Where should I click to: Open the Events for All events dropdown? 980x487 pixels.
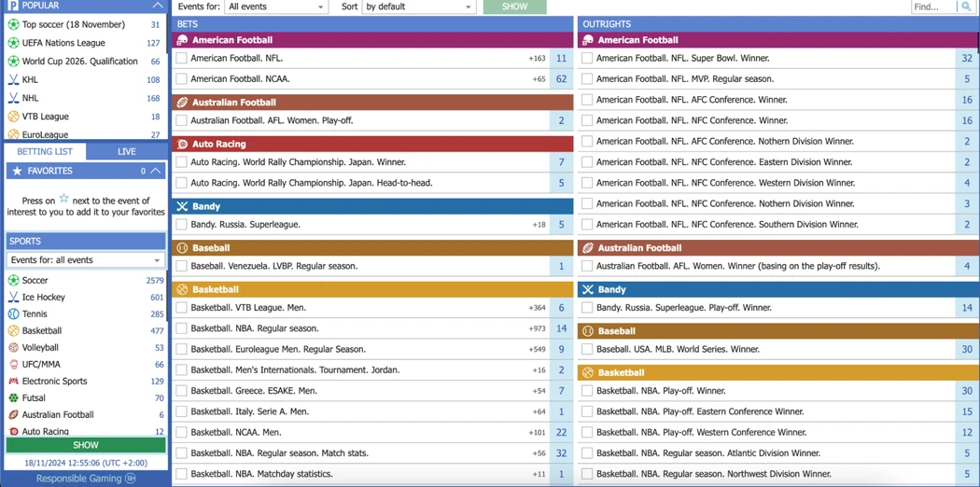click(275, 7)
